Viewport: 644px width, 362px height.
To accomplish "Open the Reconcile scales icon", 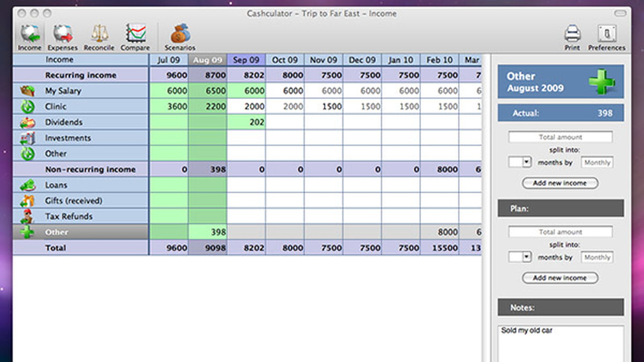I will pos(99,37).
